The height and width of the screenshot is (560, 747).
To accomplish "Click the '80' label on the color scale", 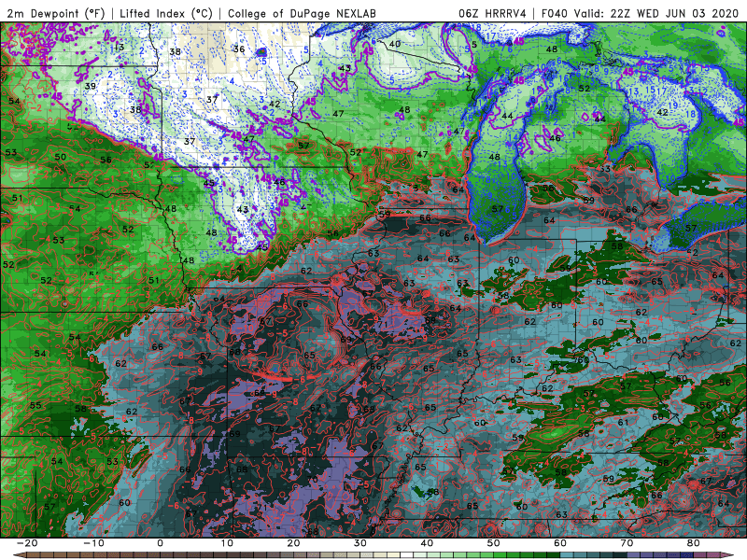I will (x=694, y=543).
